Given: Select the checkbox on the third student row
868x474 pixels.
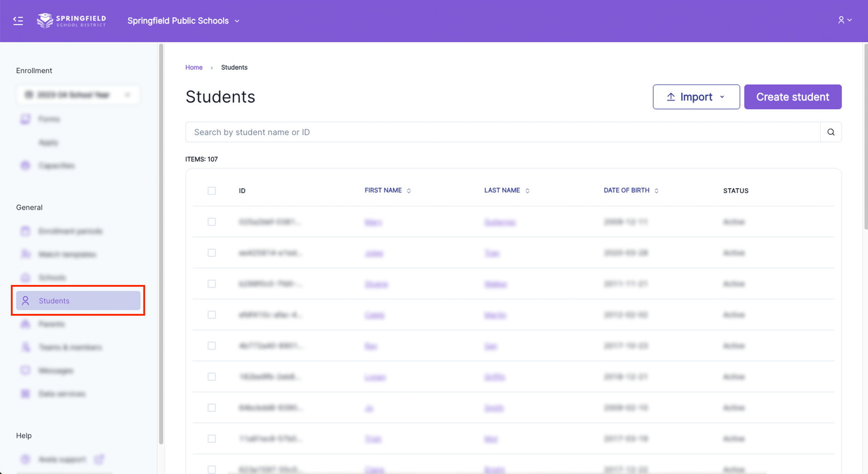Looking at the screenshot, I should tap(212, 284).
